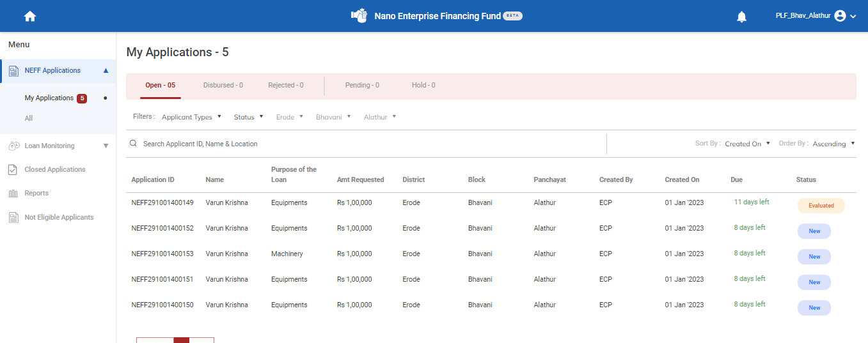Open the Applicant Types filter dropdown
868x343 pixels.
click(191, 117)
